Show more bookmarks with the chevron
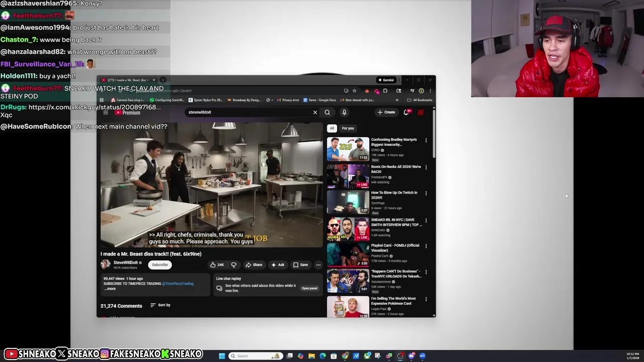This screenshot has width=644, height=362. tap(397, 100)
